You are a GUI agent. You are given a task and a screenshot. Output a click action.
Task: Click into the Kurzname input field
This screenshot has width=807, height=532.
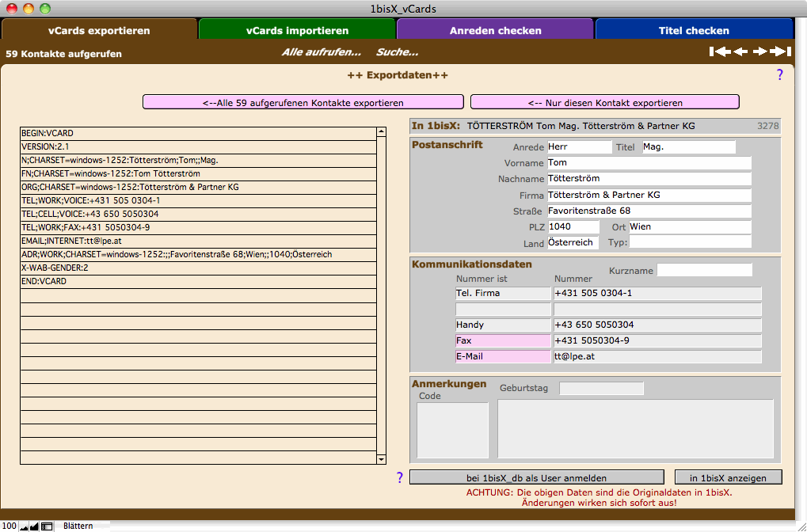pyautogui.click(x=704, y=271)
